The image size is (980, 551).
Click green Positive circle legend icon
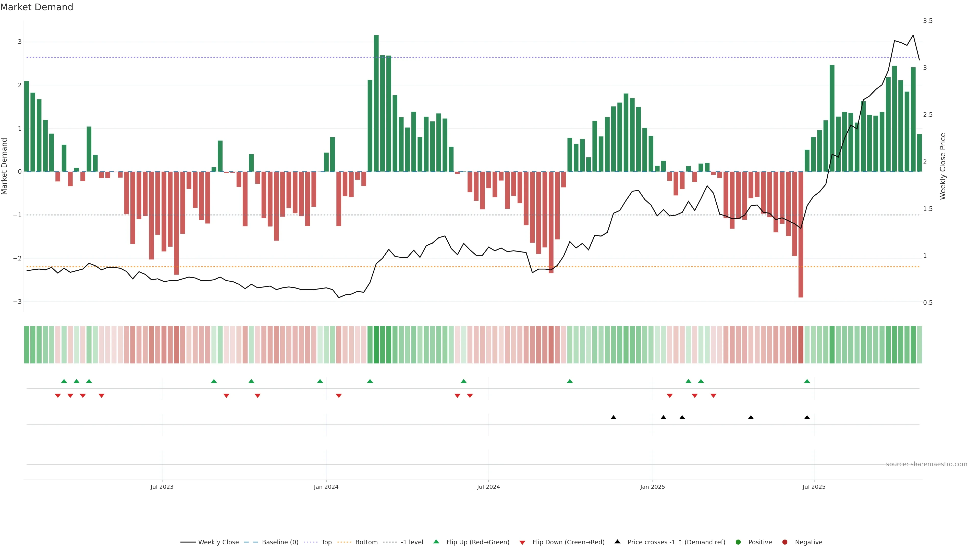point(738,542)
